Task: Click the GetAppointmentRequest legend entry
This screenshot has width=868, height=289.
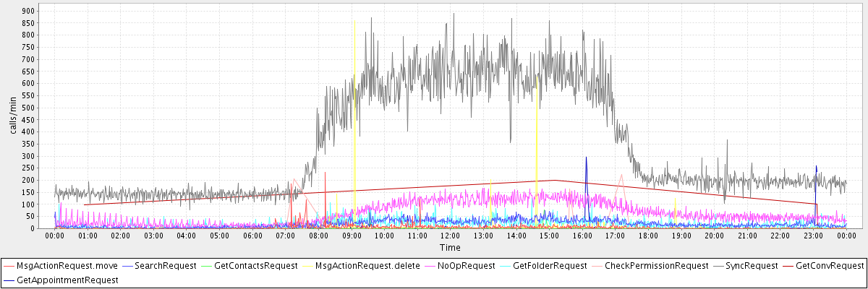Action: coord(67,279)
